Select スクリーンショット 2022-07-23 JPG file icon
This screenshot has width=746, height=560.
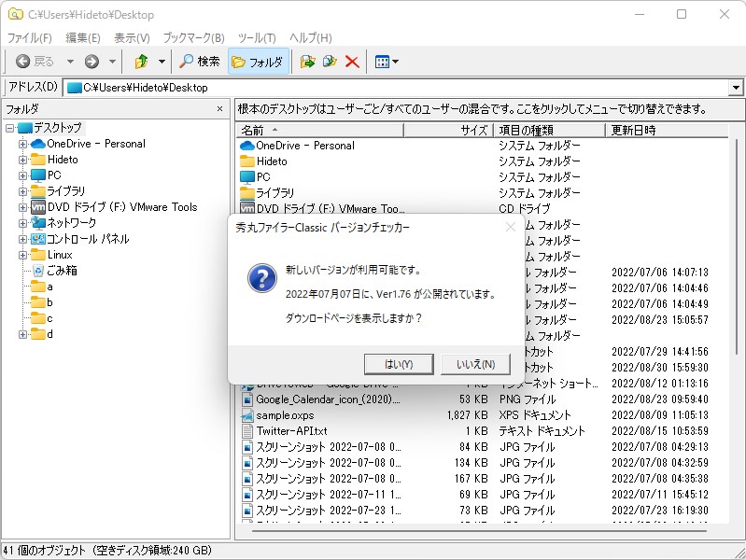pyautogui.click(x=246, y=510)
